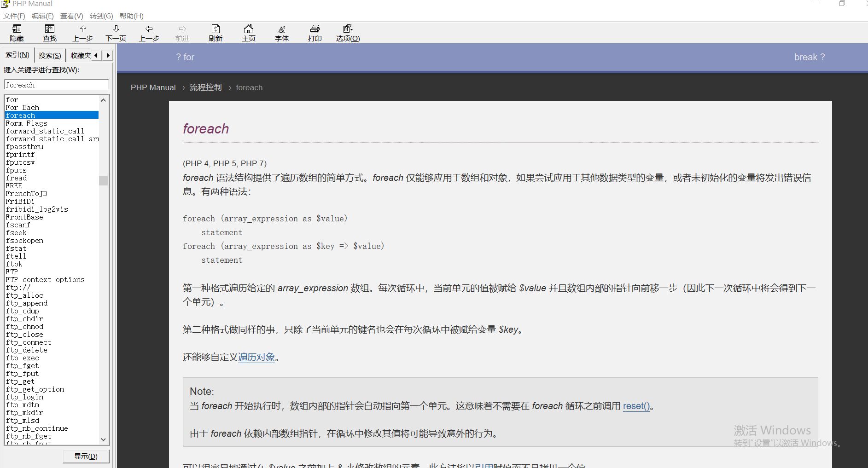Open the 帮助(H) menu
868x468 pixels.
132,16
